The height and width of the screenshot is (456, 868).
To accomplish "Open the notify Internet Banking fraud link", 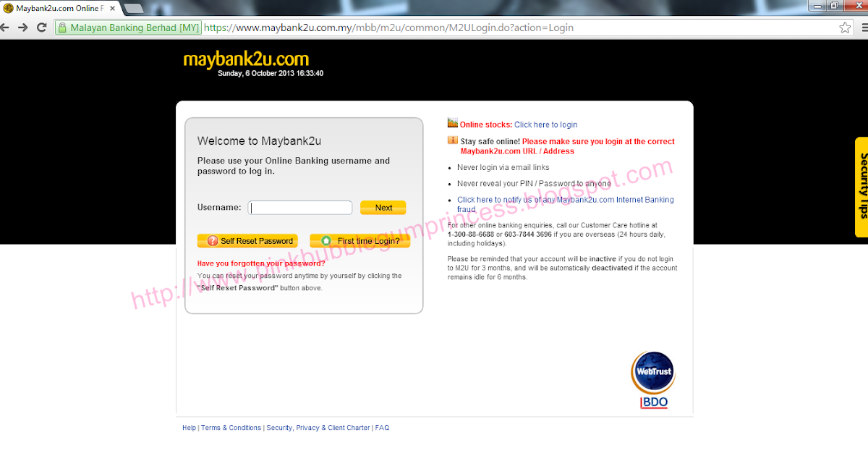I will coord(565,204).
